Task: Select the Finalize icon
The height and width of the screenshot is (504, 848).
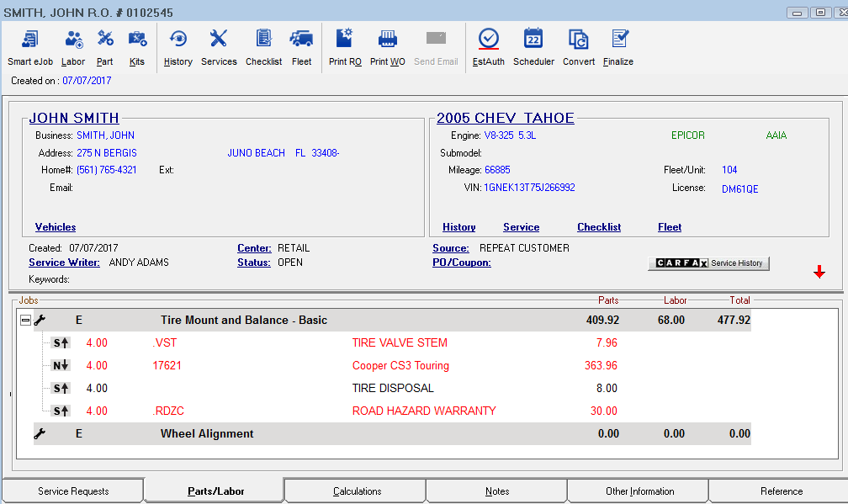Action: [618, 46]
